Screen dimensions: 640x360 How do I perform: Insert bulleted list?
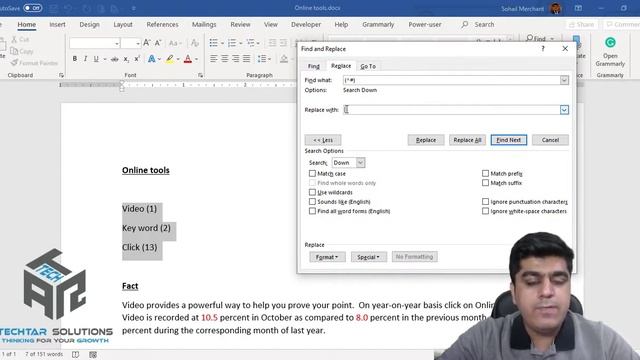click(x=213, y=43)
